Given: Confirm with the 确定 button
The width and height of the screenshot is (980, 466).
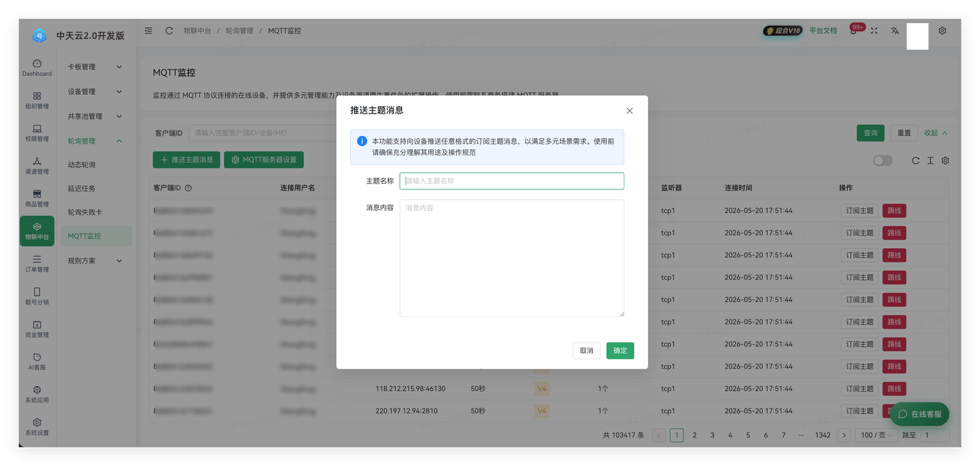Looking at the screenshot, I should [620, 350].
